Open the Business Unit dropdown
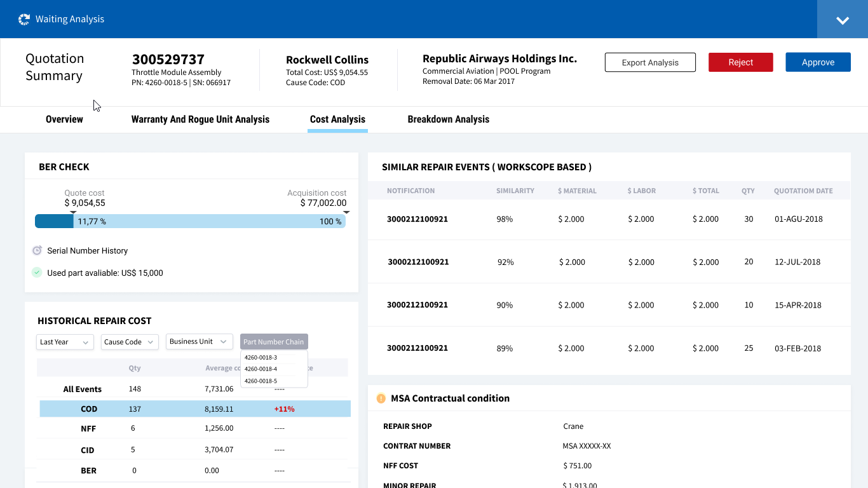The width and height of the screenshot is (868, 488). (199, 342)
